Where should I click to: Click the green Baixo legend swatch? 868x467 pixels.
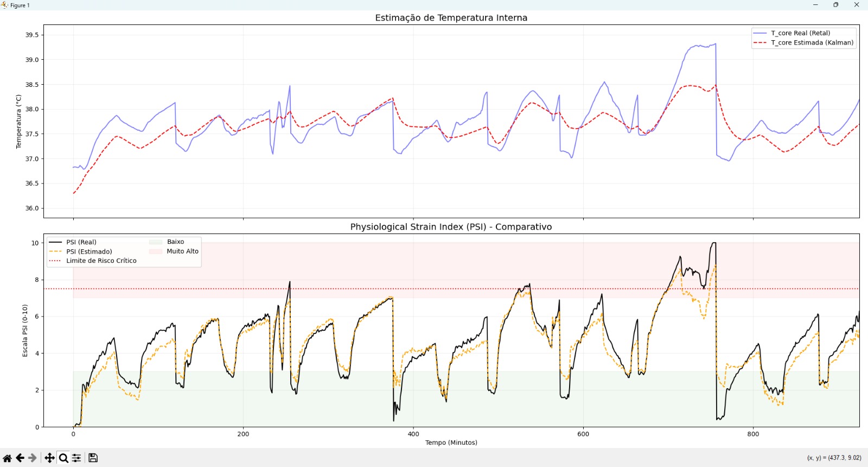[156, 242]
